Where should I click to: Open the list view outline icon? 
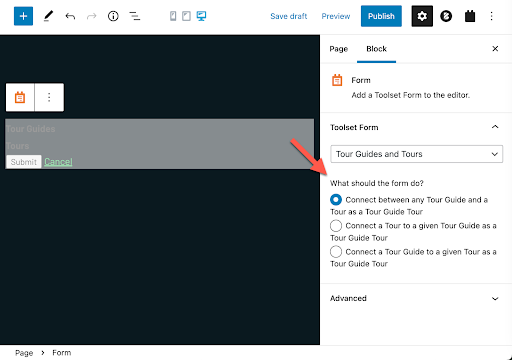135,16
